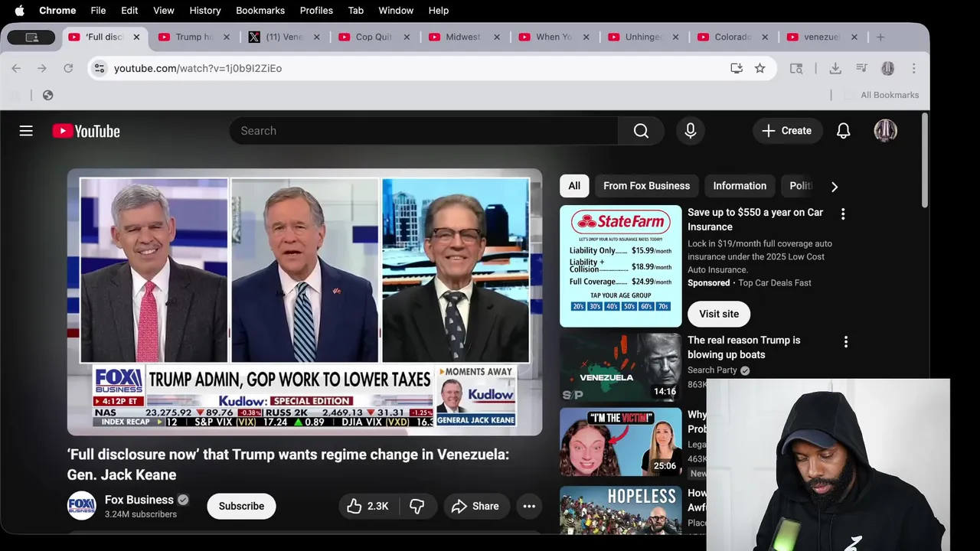The image size is (980, 551).
Task: Bookmark this page with the star
Action: [x=759, y=68]
